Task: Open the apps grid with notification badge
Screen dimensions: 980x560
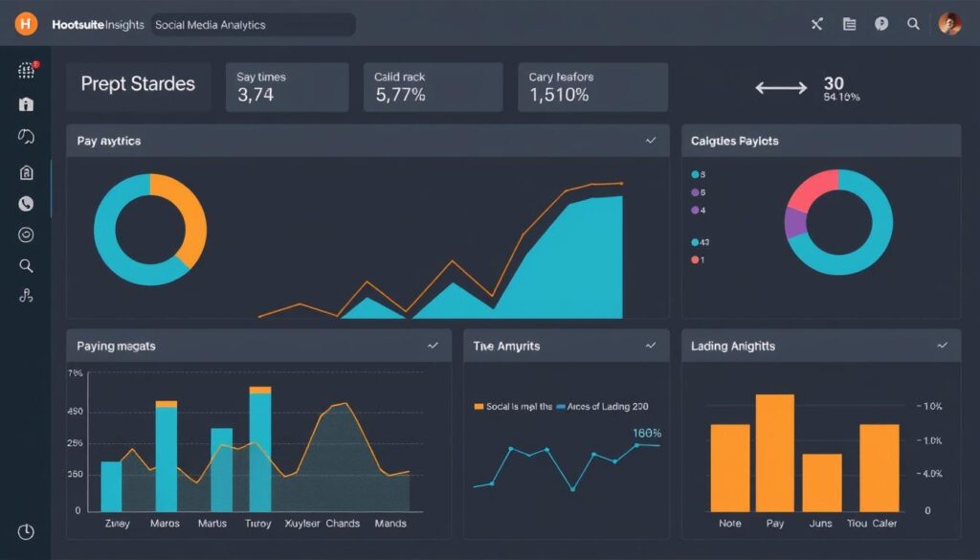Action: (x=27, y=71)
